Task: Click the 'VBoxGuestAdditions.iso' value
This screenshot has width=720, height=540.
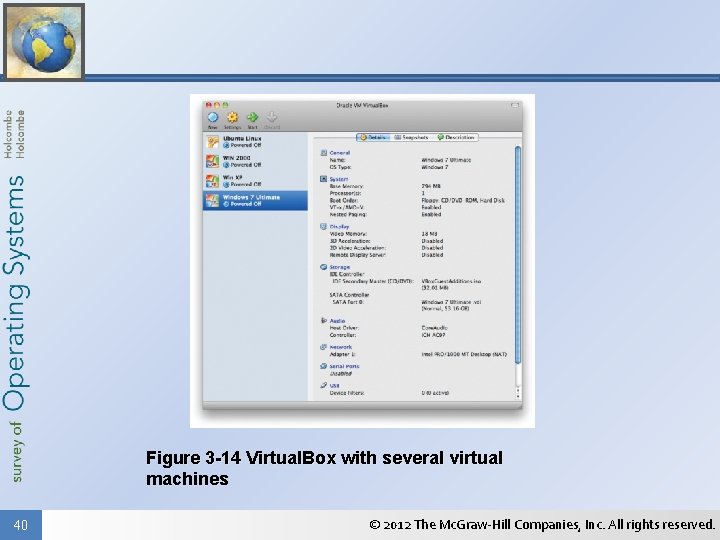Action: pyautogui.click(x=451, y=281)
